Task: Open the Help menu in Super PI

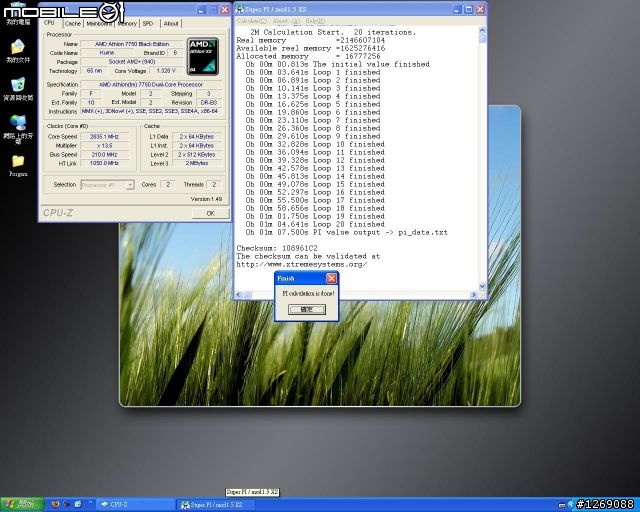Action: tap(315, 21)
